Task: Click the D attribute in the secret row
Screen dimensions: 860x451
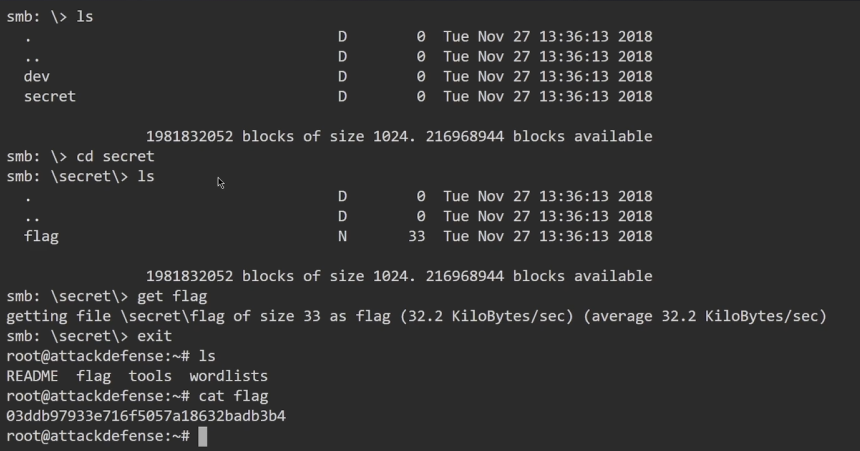Action: pyautogui.click(x=342, y=96)
